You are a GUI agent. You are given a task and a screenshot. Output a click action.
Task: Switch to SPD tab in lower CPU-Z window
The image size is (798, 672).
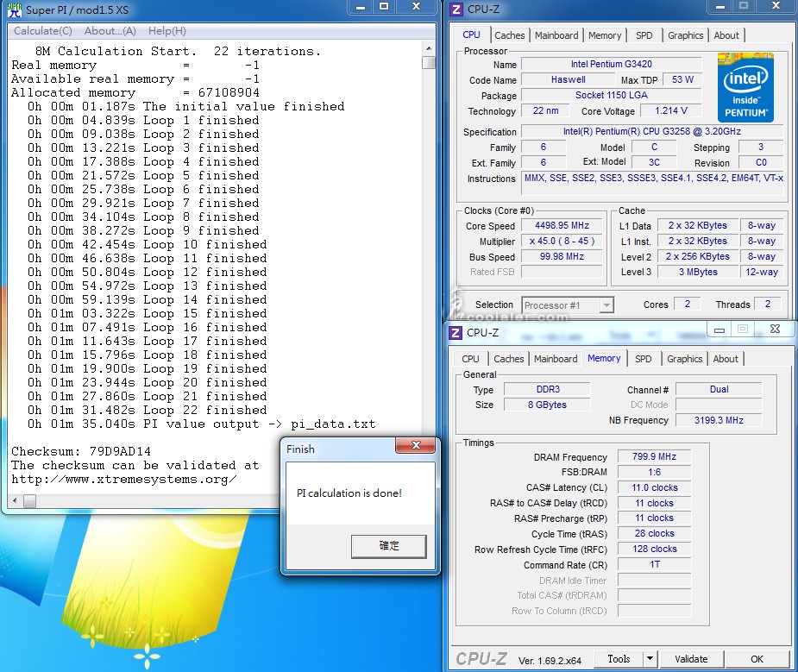tap(643, 359)
